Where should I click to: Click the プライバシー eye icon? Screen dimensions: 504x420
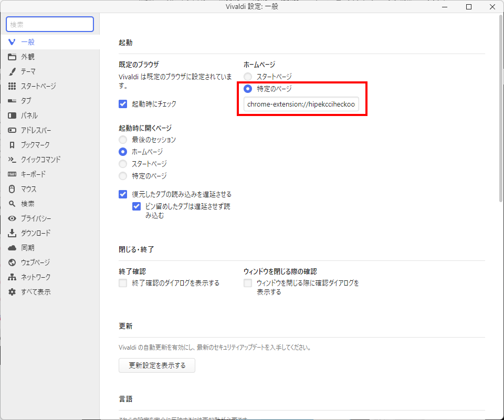(x=12, y=218)
